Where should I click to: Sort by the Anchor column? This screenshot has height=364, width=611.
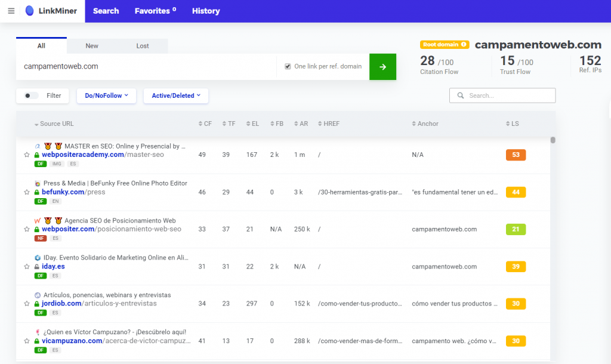[x=425, y=124]
